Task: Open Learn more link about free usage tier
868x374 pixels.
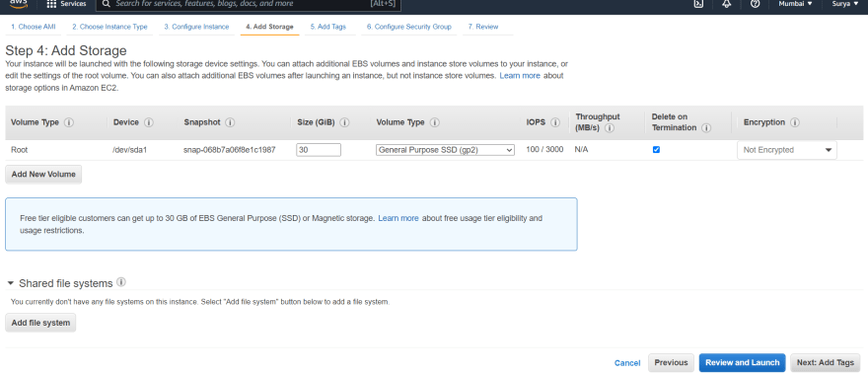Action: [x=398, y=218]
